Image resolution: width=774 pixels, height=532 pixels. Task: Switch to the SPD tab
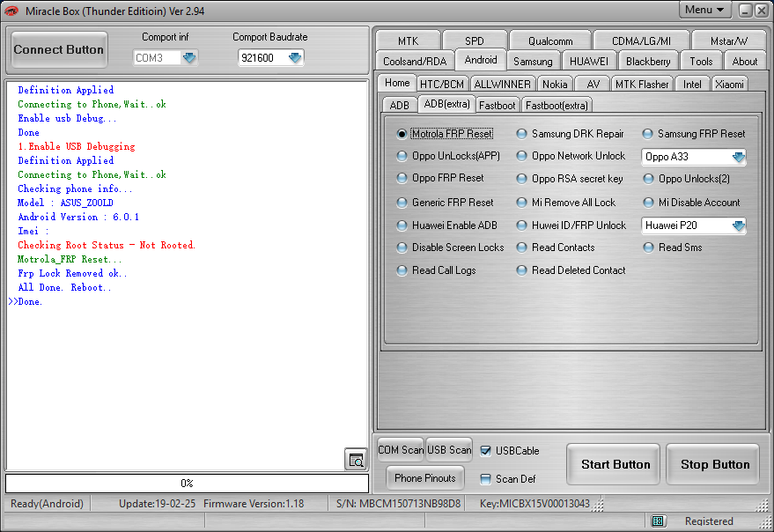point(475,41)
